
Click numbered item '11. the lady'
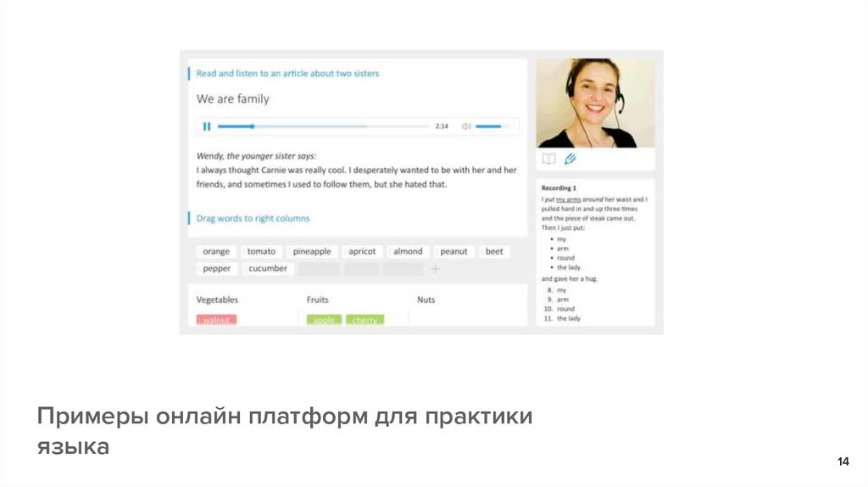pos(563,318)
